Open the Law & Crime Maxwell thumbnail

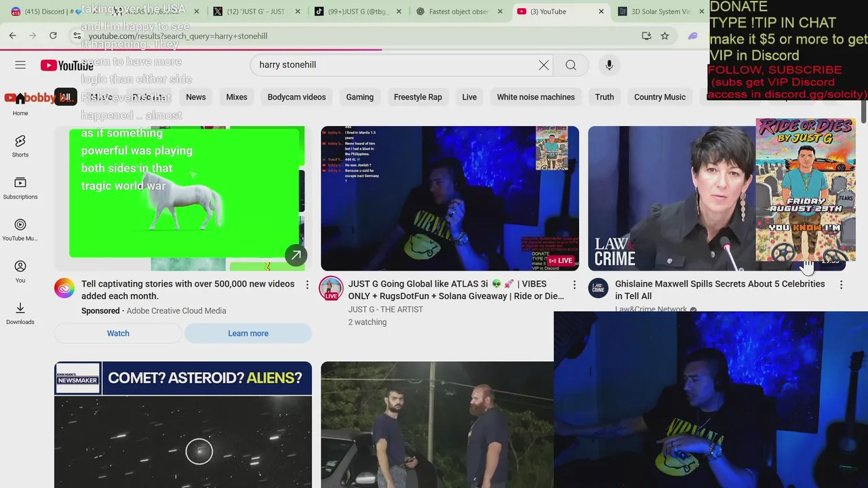(717, 198)
